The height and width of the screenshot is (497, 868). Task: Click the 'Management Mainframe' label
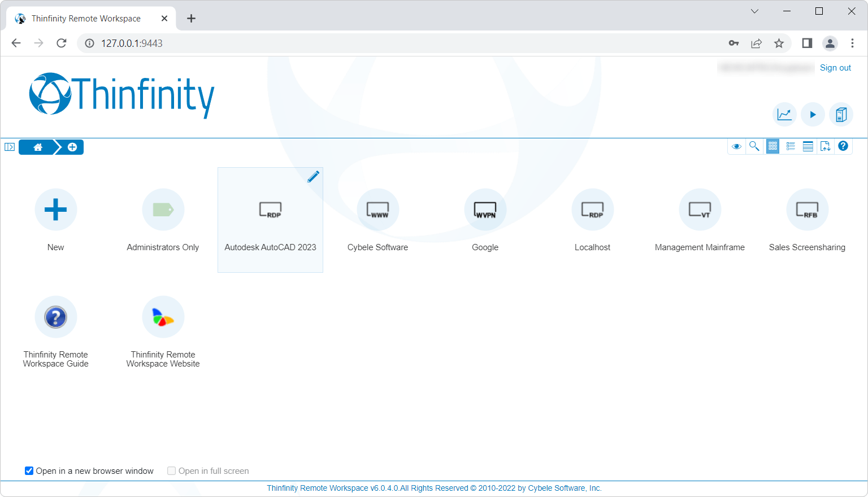click(700, 247)
